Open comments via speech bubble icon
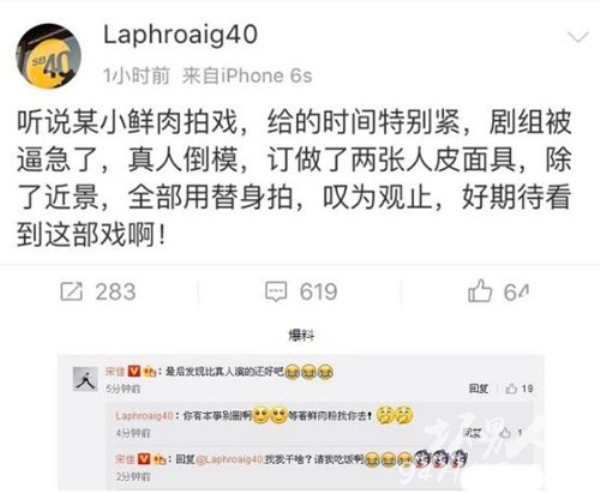Viewport: 600px width, 493px height. tap(276, 292)
